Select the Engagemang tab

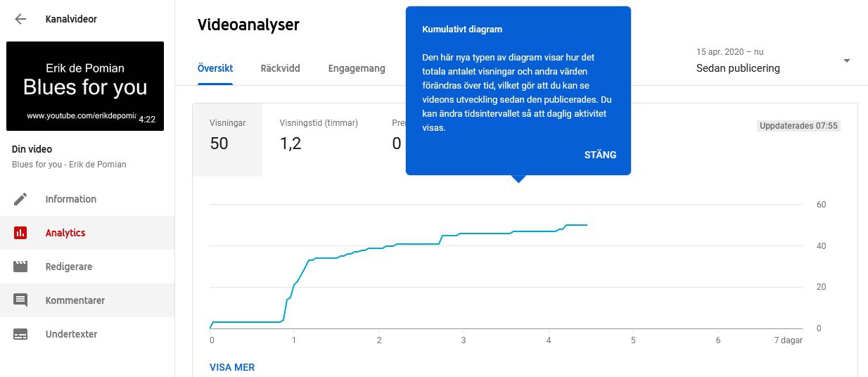[357, 68]
